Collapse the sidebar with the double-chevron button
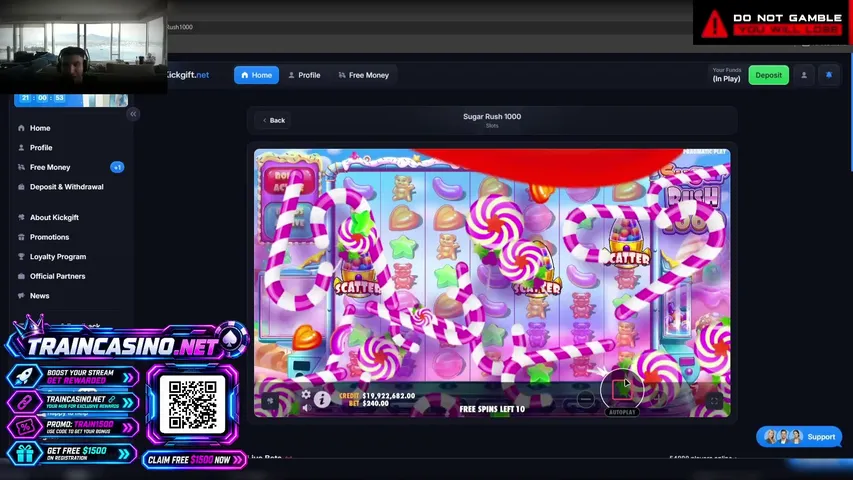 133,114
